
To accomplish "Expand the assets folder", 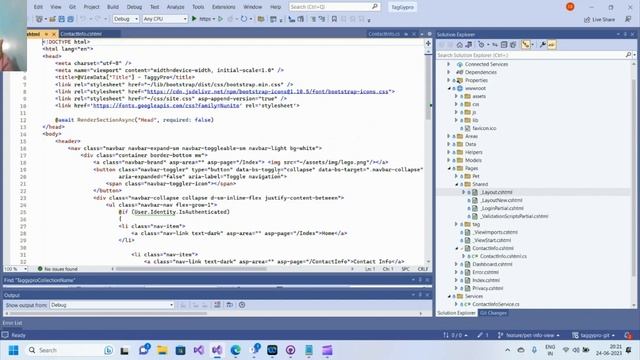I will [x=456, y=96].
